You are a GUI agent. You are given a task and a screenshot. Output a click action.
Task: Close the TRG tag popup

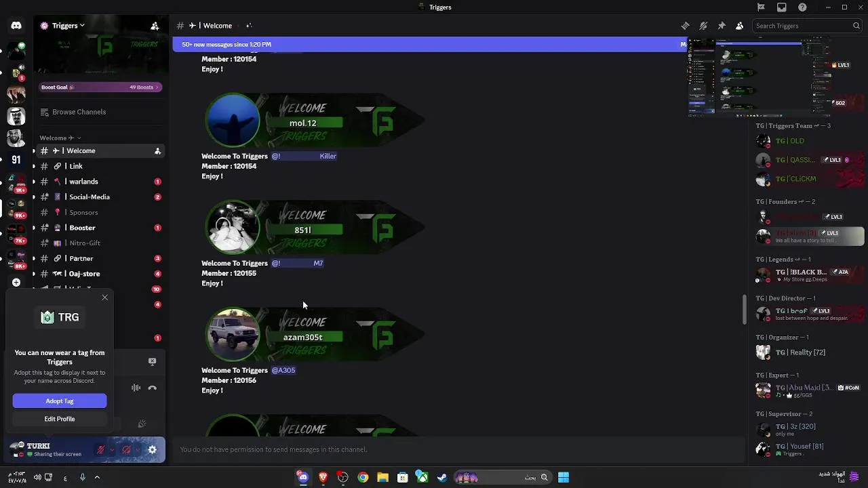click(x=104, y=298)
